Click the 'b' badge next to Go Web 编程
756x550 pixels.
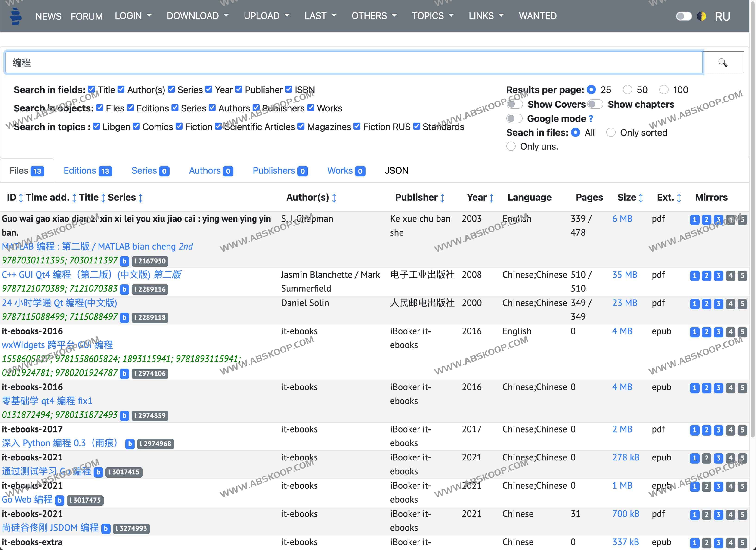point(59,500)
